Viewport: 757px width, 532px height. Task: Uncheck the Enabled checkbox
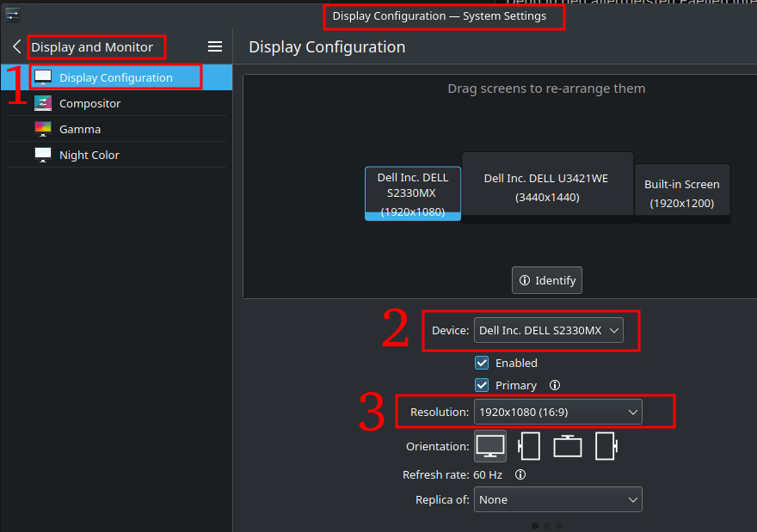pyautogui.click(x=482, y=363)
